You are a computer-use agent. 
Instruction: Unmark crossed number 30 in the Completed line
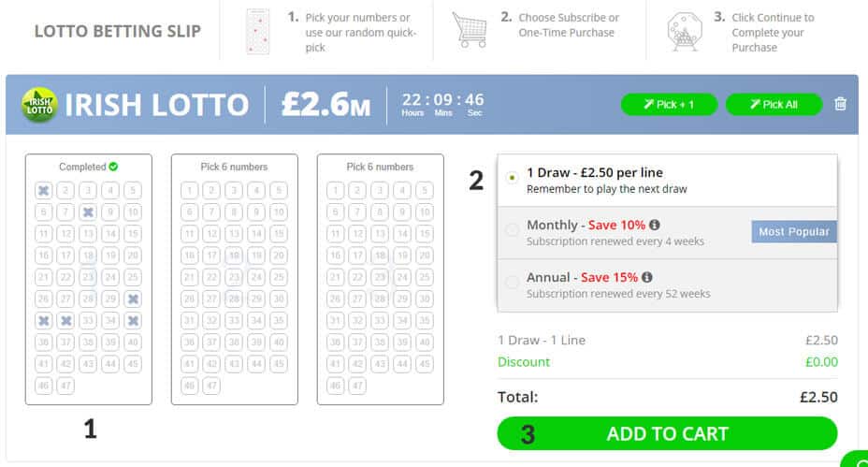133,299
